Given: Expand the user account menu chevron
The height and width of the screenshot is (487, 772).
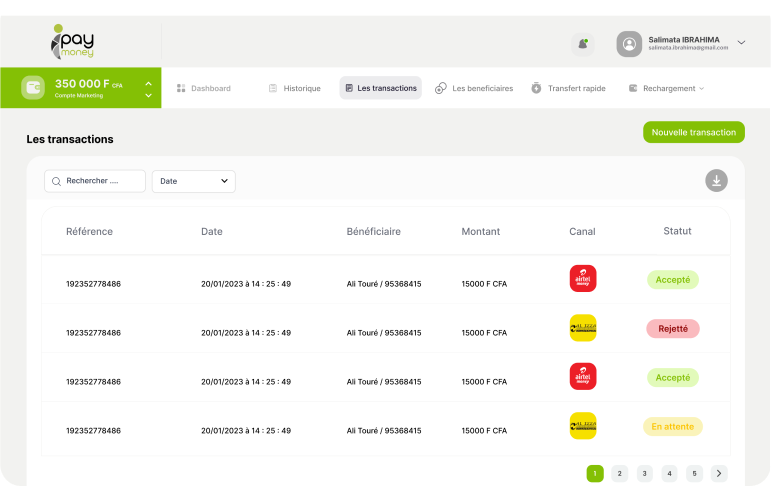Looking at the screenshot, I should (x=741, y=43).
